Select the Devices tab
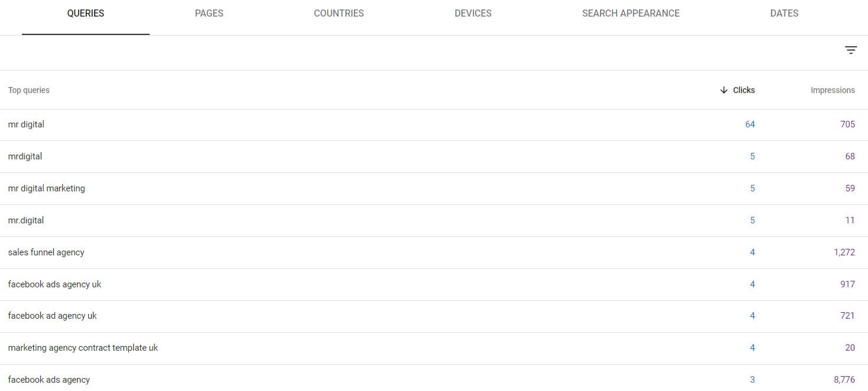This screenshot has height=391, width=868. click(x=473, y=13)
